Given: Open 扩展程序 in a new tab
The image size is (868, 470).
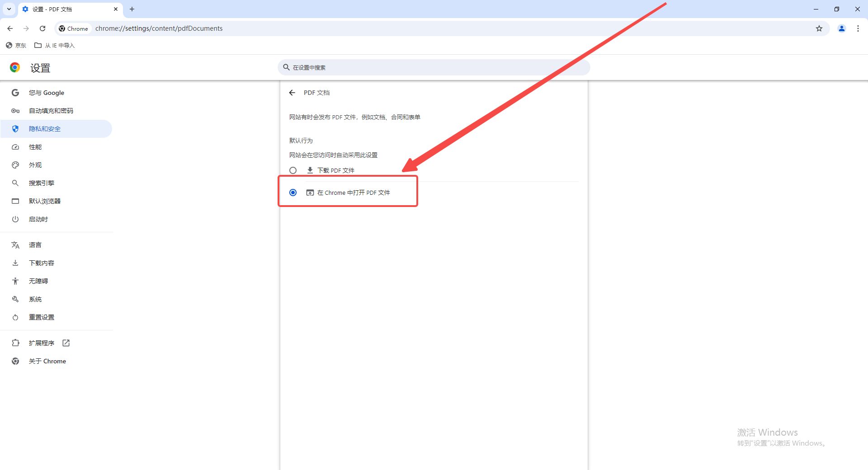Looking at the screenshot, I should [57, 343].
